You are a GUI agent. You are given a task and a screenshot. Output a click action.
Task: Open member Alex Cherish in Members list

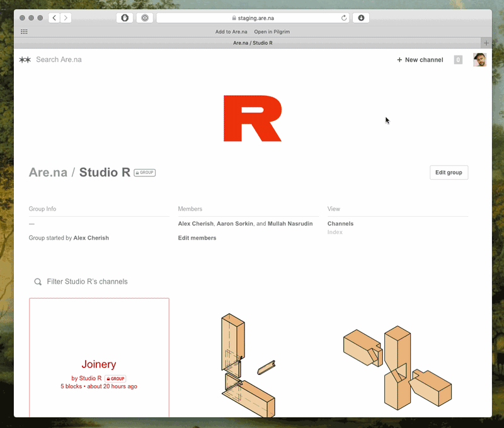coord(196,224)
